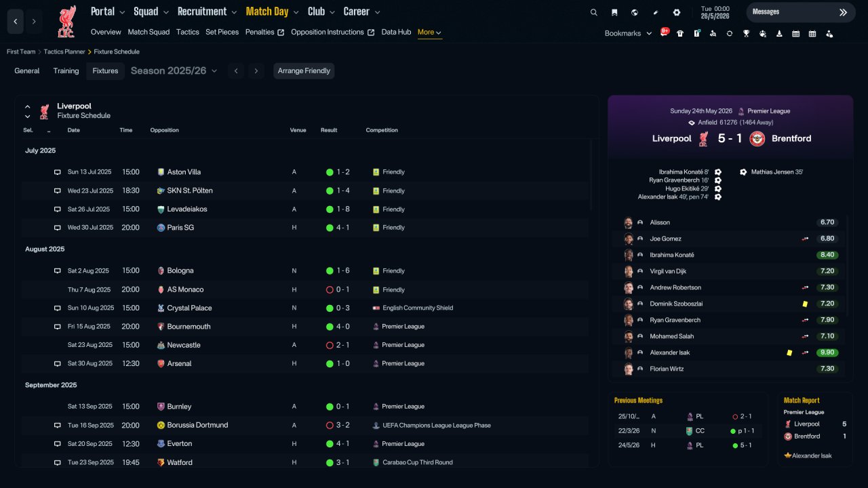Click the Liverpool crest beside Fixture Schedule heading
Viewport: 868px width, 488px height.
click(44, 111)
